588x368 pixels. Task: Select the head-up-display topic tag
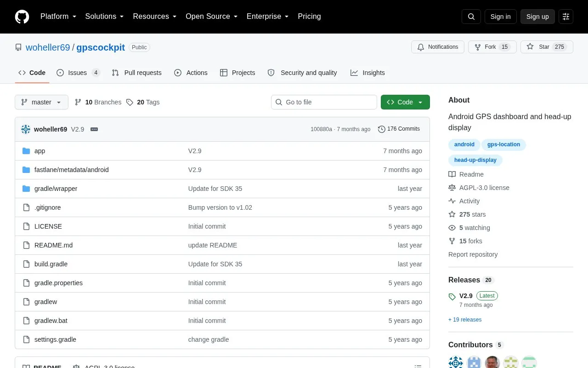coord(475,160)
